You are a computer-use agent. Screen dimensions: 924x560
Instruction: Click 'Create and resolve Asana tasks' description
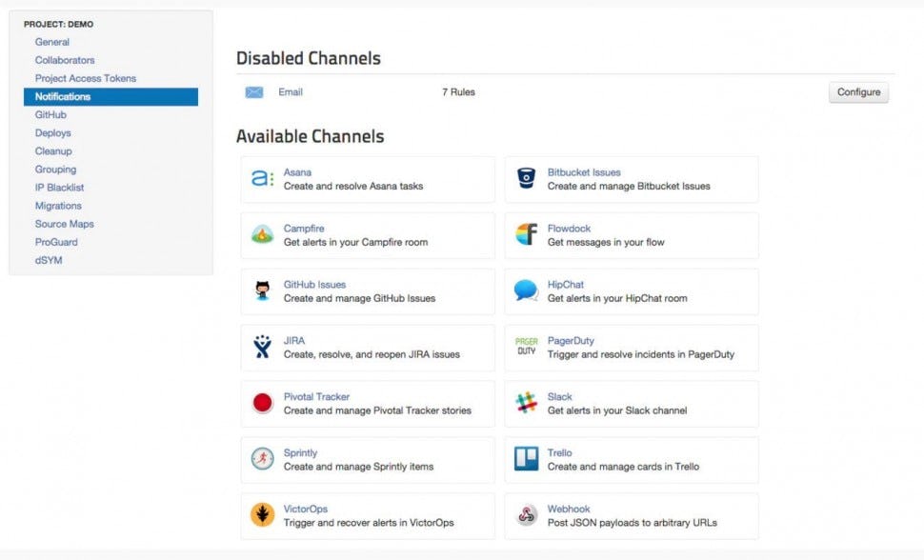point(353,186)
